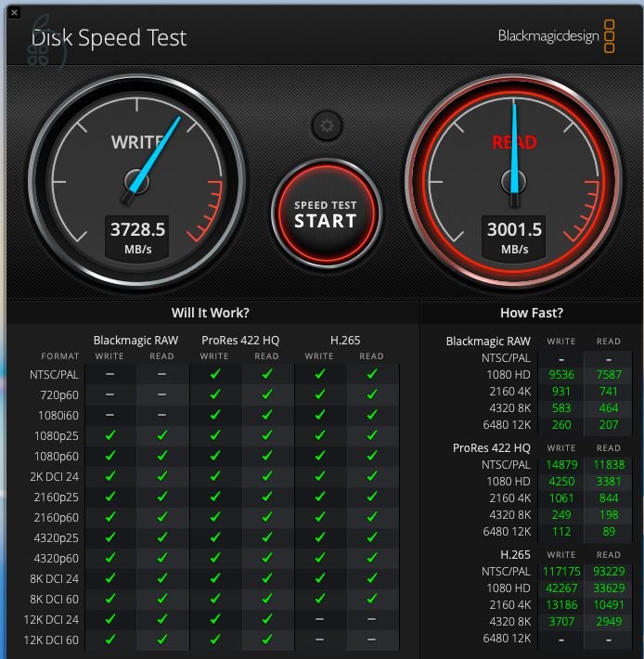
Task: Click the READ gauge dial
Action: [x=513, y=182]
